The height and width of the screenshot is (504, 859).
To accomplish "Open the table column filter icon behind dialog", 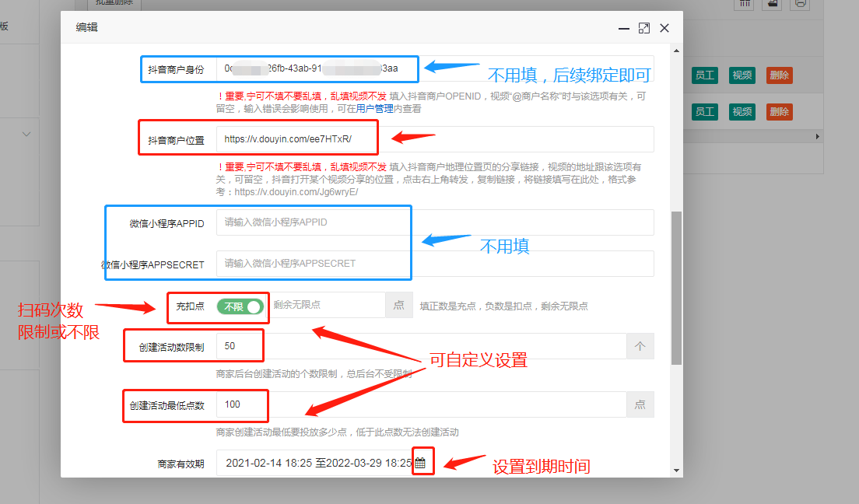I will [x=745, y=3].
